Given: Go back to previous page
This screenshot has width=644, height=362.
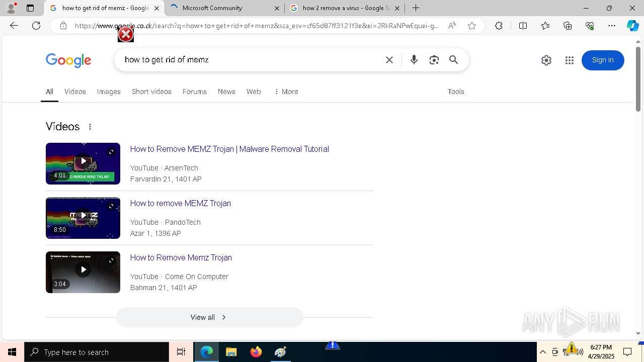Looking at the screenshot, I should tap(14, 26).
